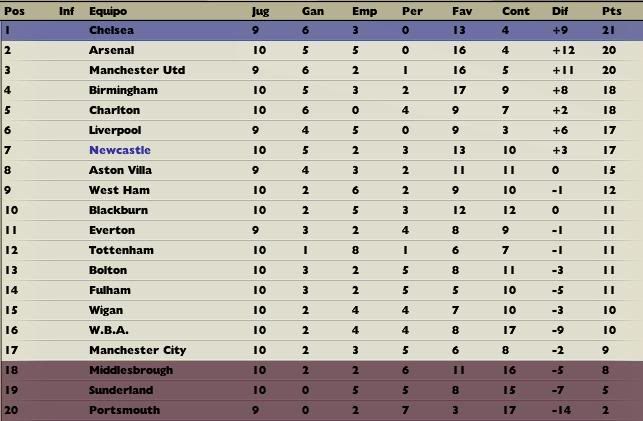This screenshot has width=643, height=421.
Task: Click on Tottenham team name
Action: click(121, 250)
